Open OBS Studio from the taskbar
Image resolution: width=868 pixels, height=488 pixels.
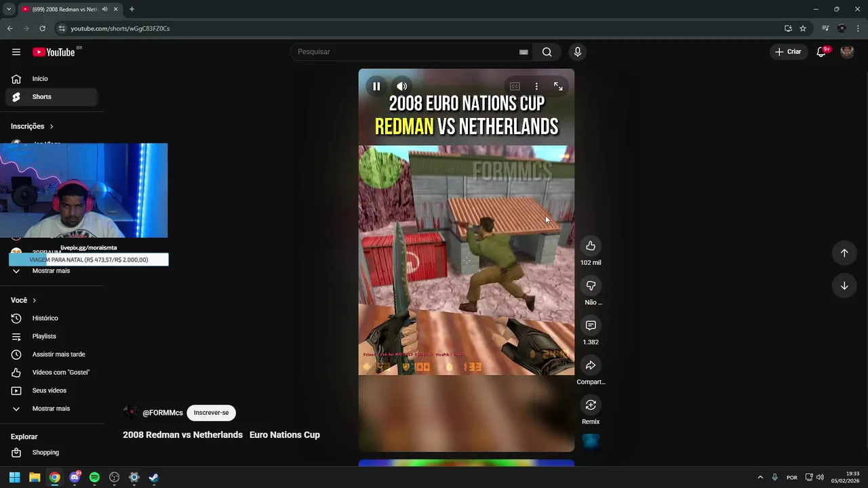coord(115,477)
